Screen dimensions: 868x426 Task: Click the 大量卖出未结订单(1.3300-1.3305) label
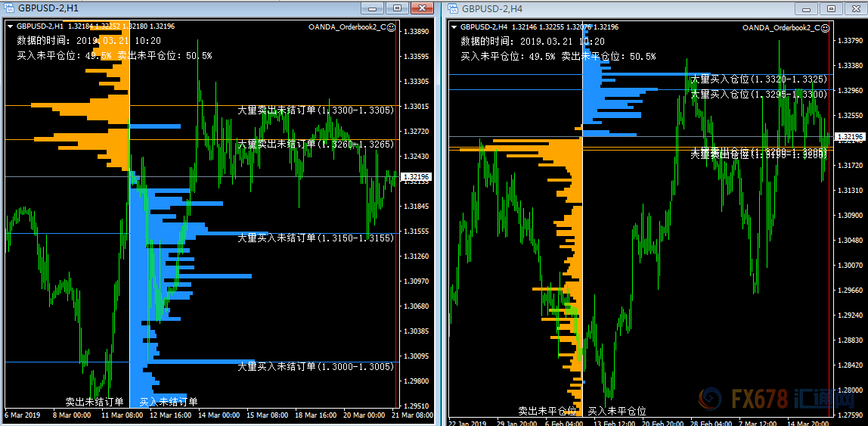click(x=315, y=110)
